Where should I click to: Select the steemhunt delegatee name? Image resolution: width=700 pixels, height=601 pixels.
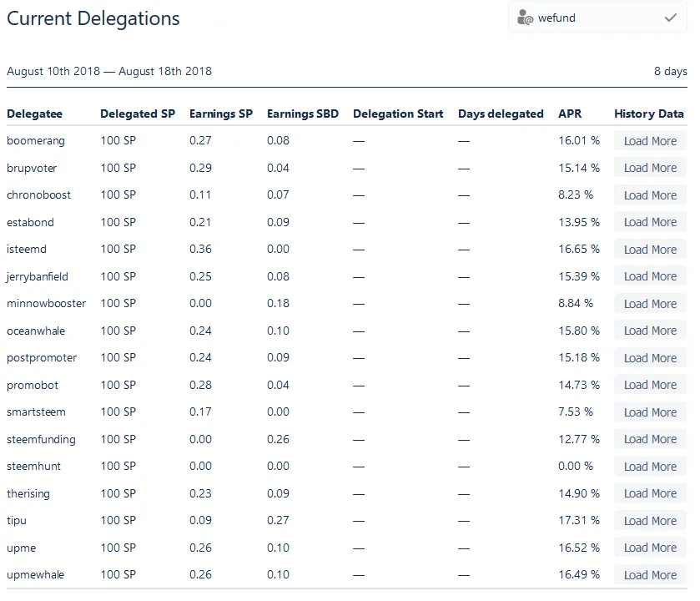[33, 466]
